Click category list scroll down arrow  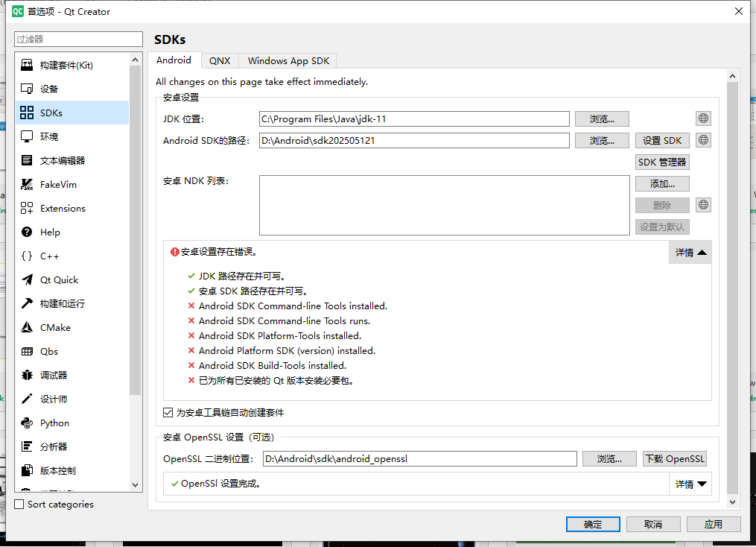click(135, 485)
